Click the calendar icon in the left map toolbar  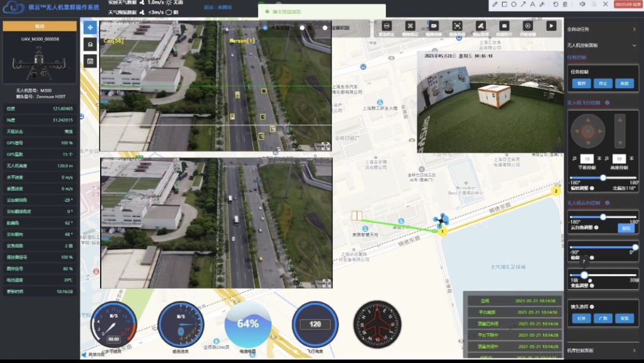pos(89,61)
